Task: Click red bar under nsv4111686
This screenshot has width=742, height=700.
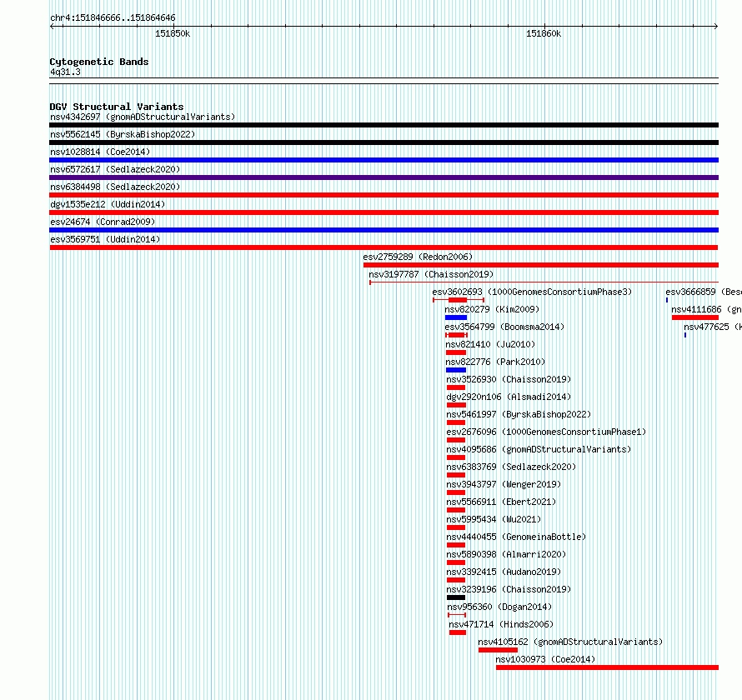Action: coord(695,317)
